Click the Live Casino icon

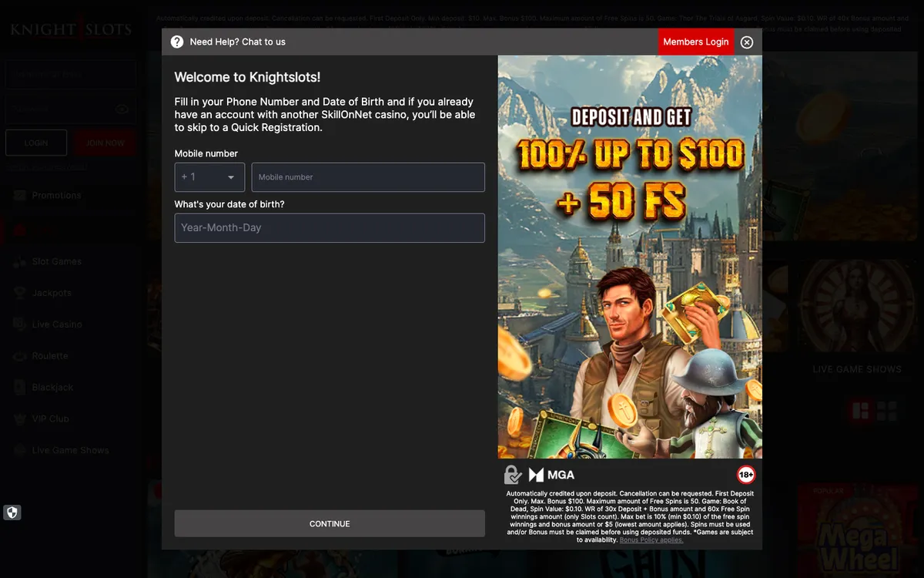click(19, 325)
